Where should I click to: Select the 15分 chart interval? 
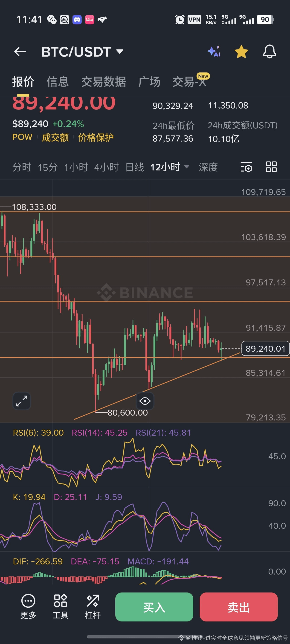point(48,167)
